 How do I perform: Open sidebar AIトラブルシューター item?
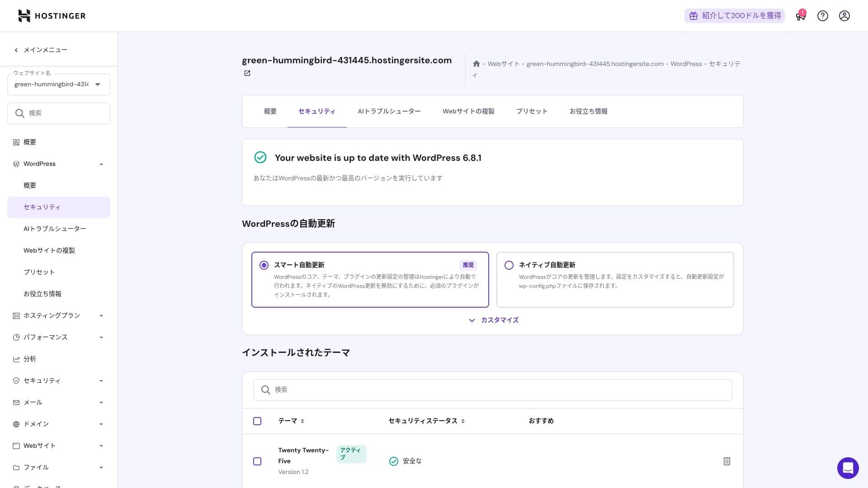[x=59, y=229]
